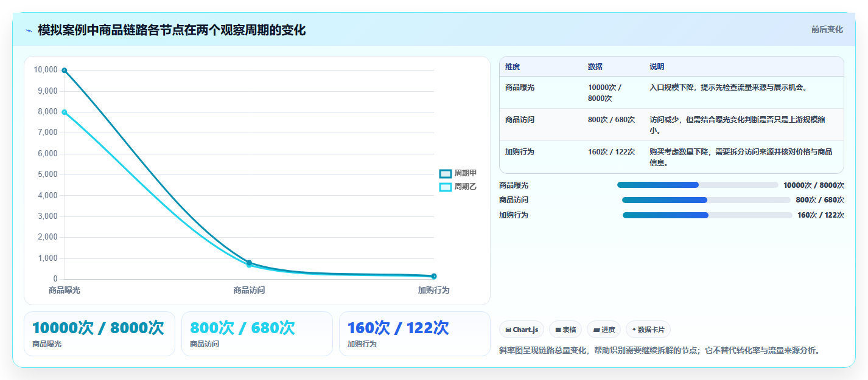Click the panel title 模拟案例中商品链路各节点
Image resolution: width=868 pixels, height=380 pixels.
click(172, 30)
